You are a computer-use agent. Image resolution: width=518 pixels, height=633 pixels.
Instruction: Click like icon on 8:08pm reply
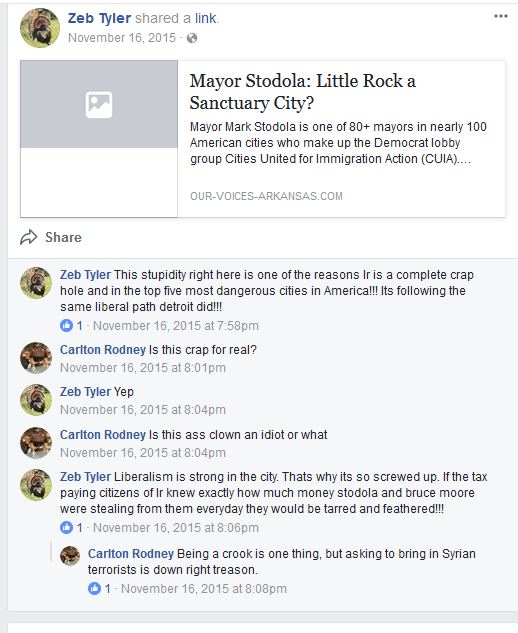(94, 589)
